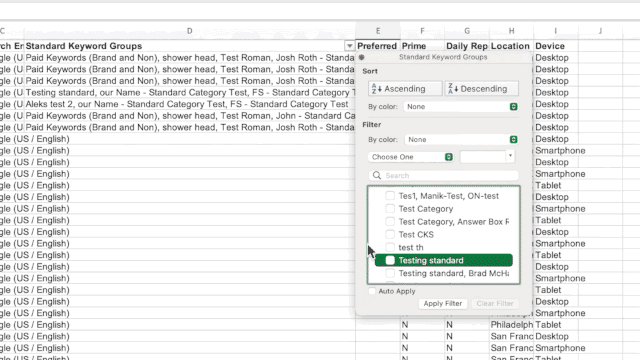
Task: Check the Test Category checkbox
Action: 390,209
